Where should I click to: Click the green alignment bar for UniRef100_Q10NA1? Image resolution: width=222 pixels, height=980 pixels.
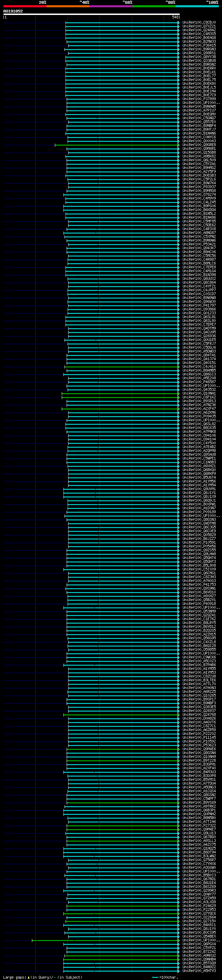[120, 394]
